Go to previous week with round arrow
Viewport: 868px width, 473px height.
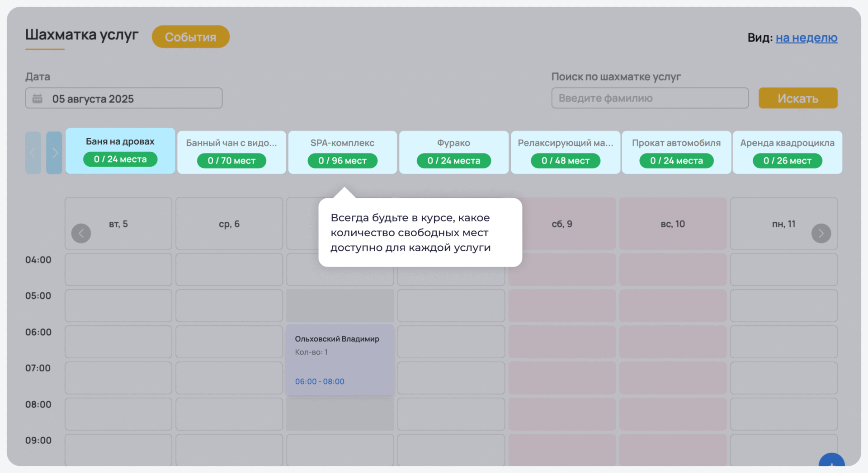[x=81, y=234]
